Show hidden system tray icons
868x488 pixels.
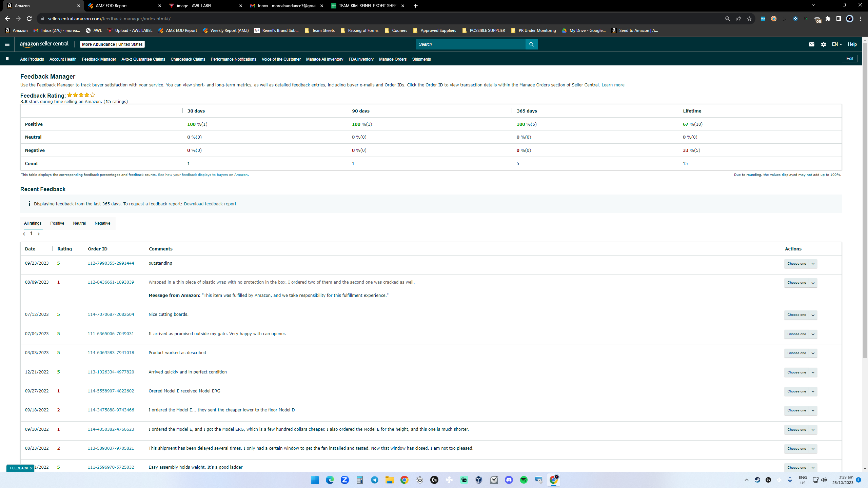[746, 480]
